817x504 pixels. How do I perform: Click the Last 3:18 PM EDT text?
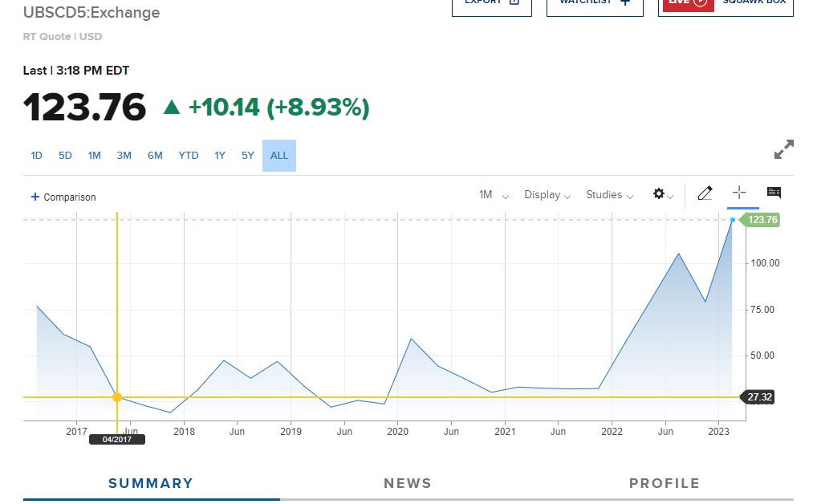click(76, 71)
